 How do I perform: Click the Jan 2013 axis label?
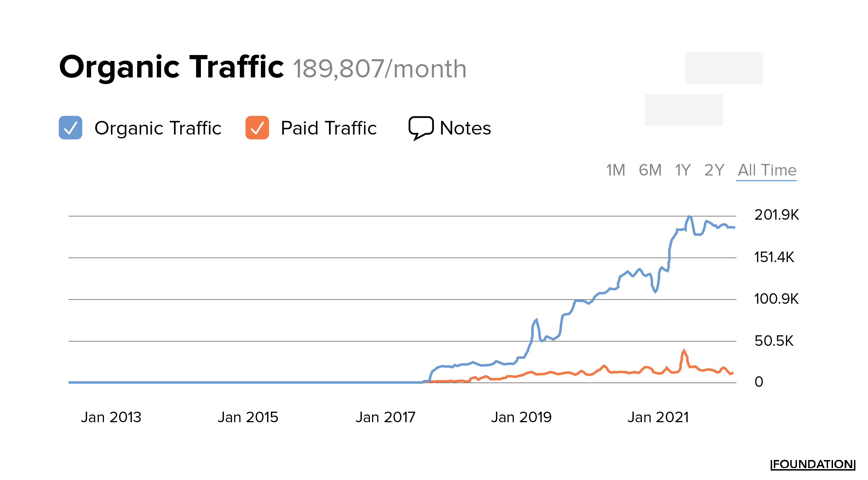[111, 417]
